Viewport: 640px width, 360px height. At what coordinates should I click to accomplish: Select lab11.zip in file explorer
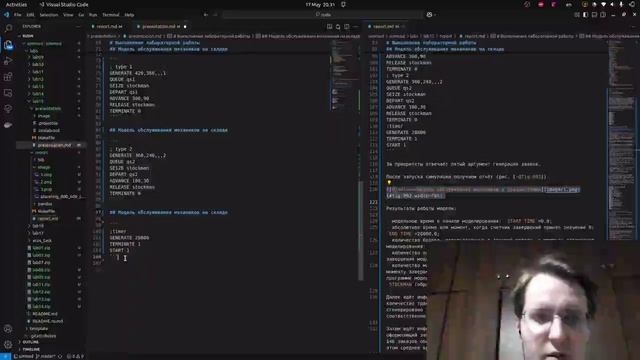click(x=42, y=284)
